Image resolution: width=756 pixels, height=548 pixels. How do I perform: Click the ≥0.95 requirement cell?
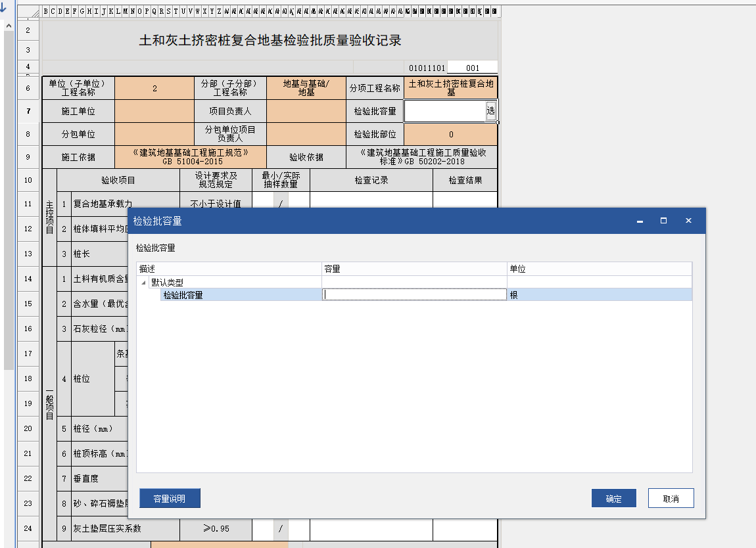click(x=216, y=528)
